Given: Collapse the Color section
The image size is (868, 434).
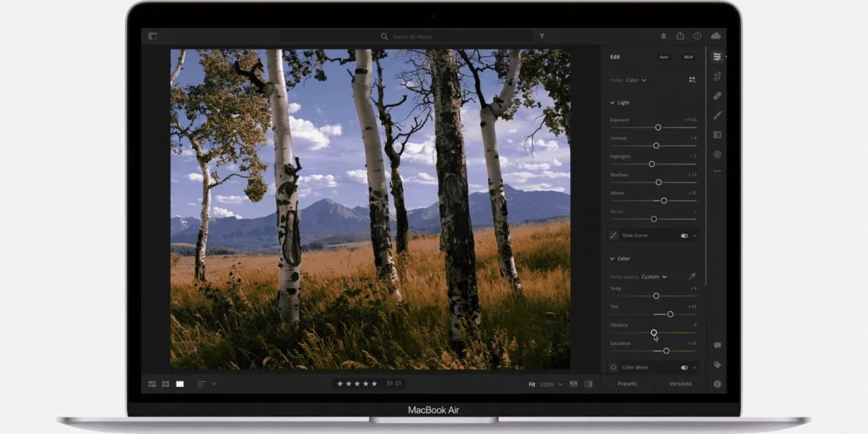Looking at the screenshot, I should [x=612, y=259].
